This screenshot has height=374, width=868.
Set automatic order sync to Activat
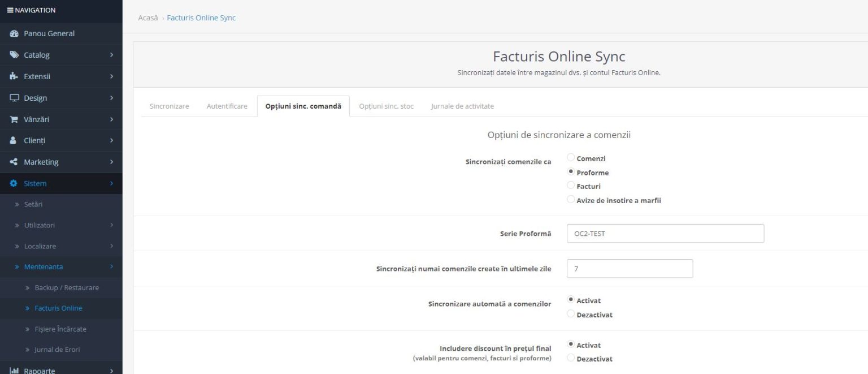[x=571, y=300]
